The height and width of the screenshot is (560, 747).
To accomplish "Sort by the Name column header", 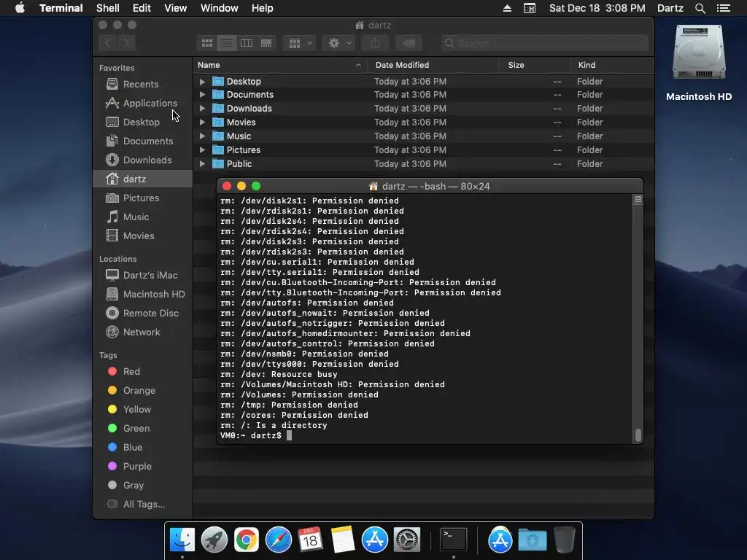I will [280, 65].
